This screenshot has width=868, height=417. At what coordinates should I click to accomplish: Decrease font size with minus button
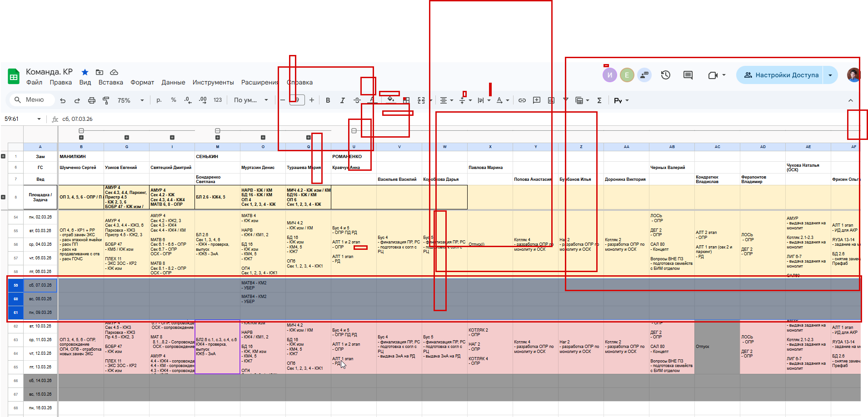coord(283,100)
